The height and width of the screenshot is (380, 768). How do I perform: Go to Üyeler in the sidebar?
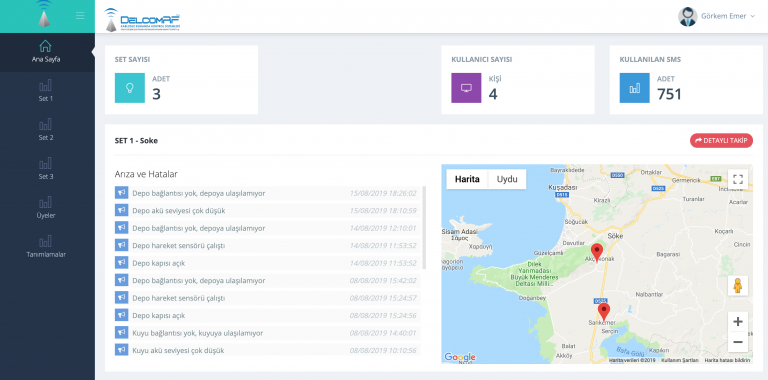point(46,208)
